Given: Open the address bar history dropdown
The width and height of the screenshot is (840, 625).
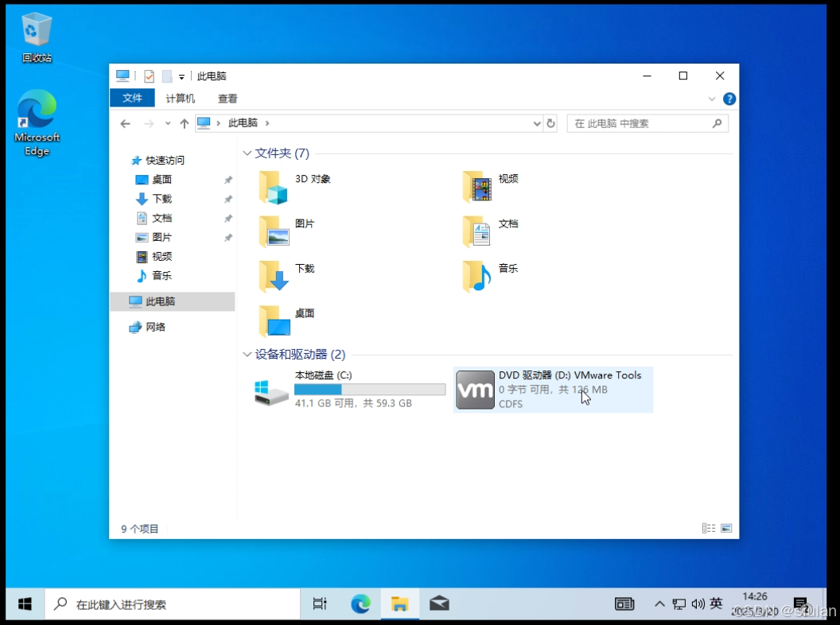Looking at the screenshot, I should (x=537, y=124).
